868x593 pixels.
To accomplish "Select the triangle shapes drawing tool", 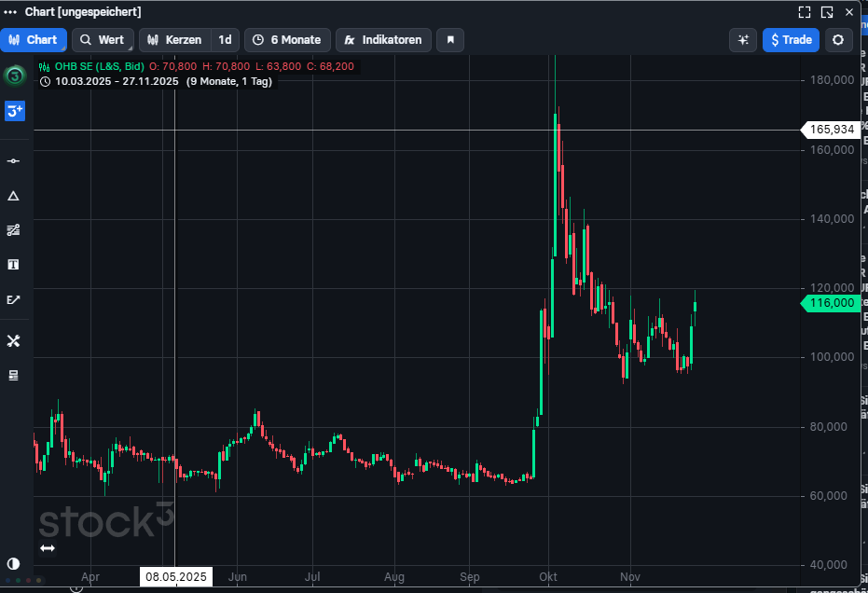I will [x=14, y=196].
